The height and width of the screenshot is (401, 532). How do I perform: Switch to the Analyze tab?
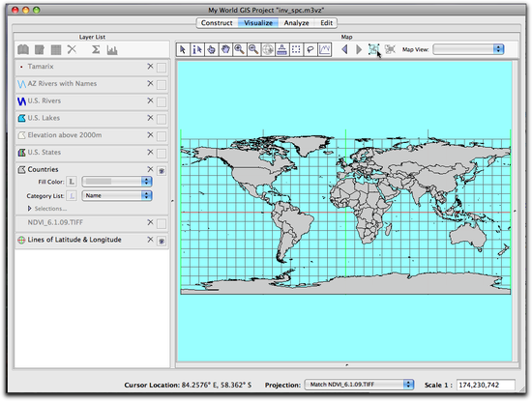296,23
